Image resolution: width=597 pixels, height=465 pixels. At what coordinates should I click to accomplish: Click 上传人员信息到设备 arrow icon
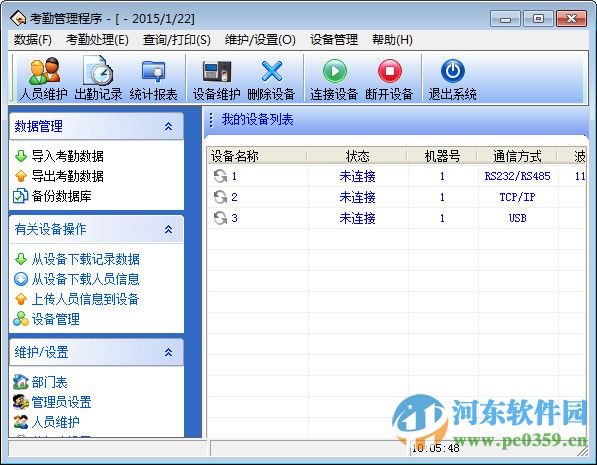point(21,299)
